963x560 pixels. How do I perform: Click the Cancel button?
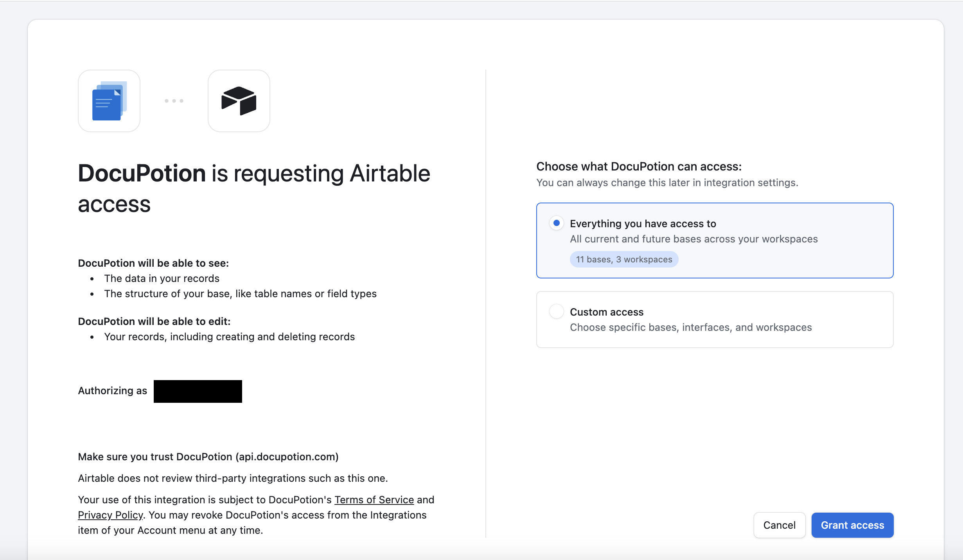point(779,525)
